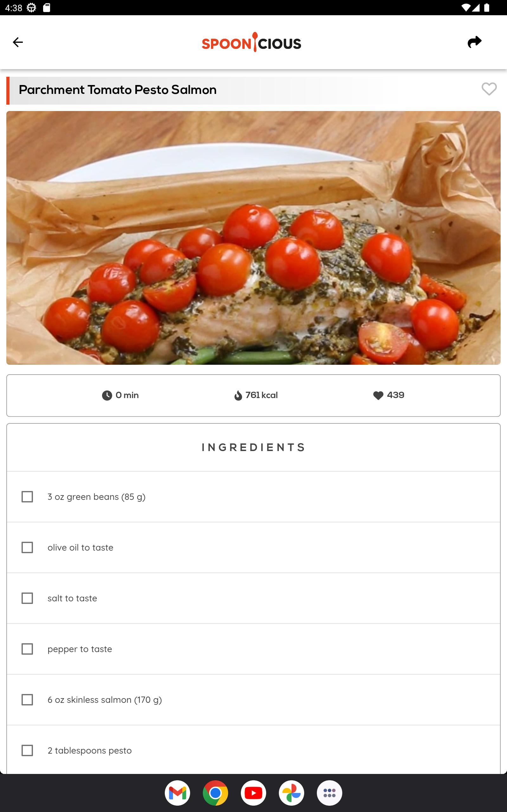Open Chrome from the dock
Screen dimensions: 507x812
click(x=215, y=793)
